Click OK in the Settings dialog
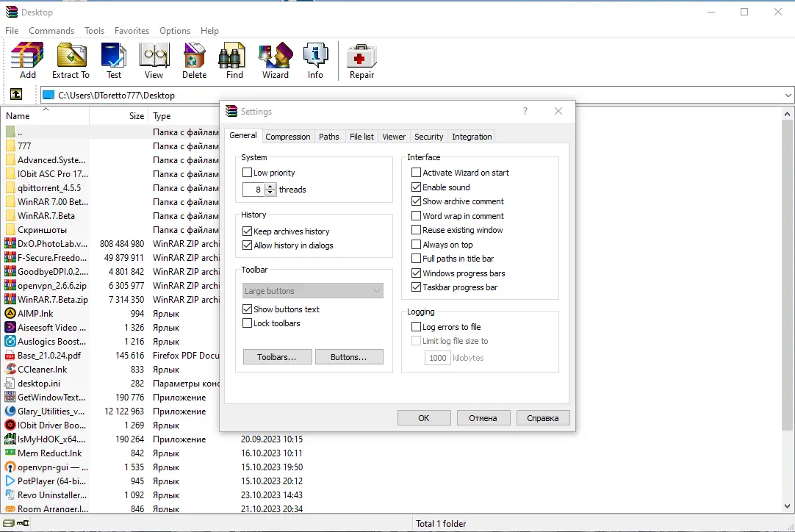This screenshot has width=795, height=532. tap(424, 418)
